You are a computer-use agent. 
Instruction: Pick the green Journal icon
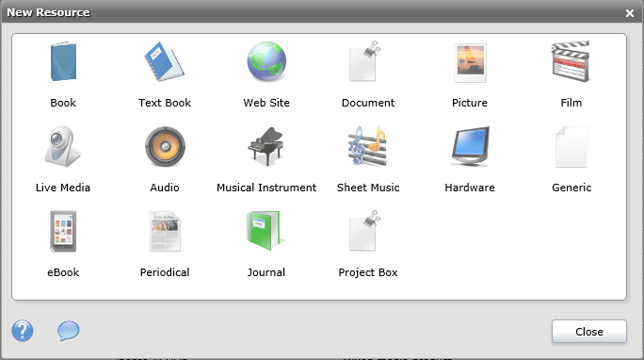pyautogui.click(x=265, y=231)
